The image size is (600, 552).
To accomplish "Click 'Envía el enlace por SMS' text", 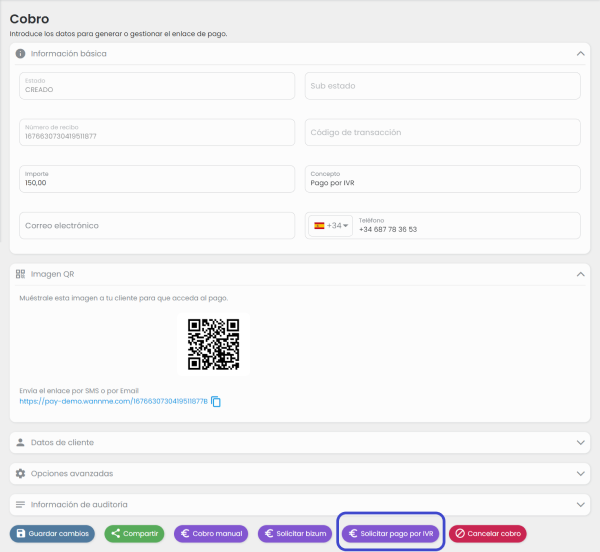I will [79, 391].
